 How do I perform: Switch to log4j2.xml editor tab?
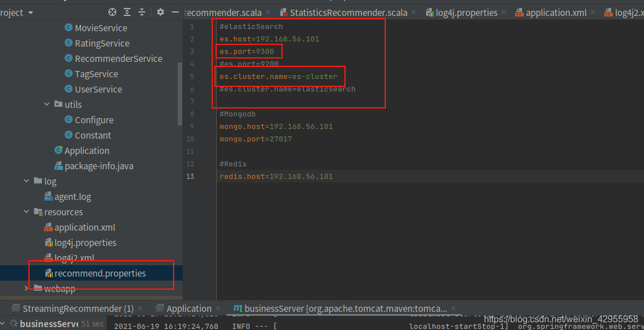(629, 12)
